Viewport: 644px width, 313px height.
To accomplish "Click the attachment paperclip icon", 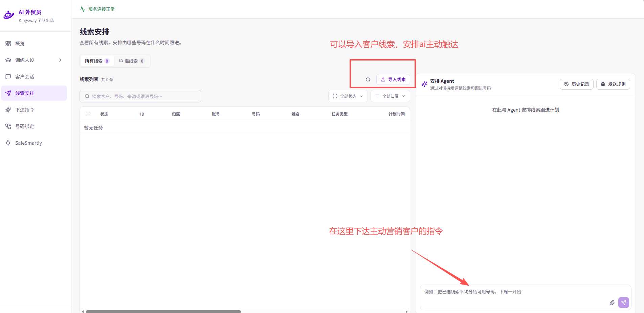I will coord(612,303).
